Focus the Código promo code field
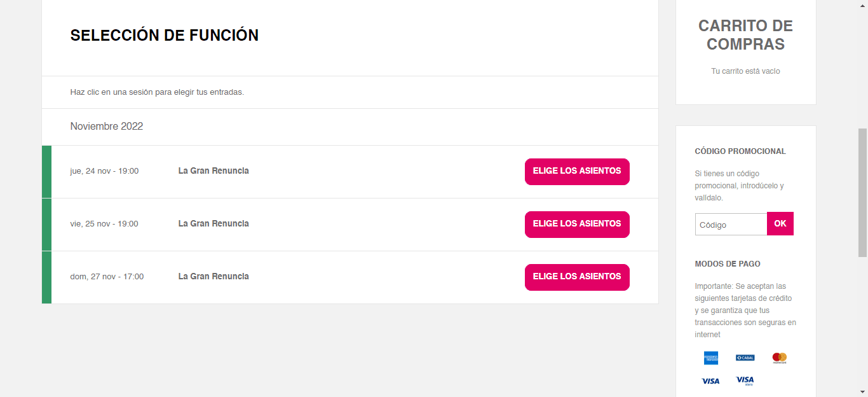 731,225
